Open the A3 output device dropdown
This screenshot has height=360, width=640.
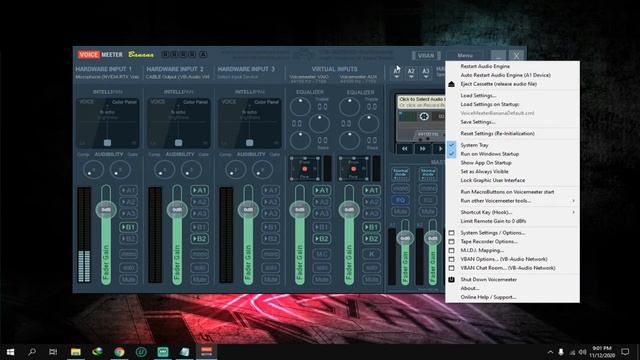tap(426, 73)
